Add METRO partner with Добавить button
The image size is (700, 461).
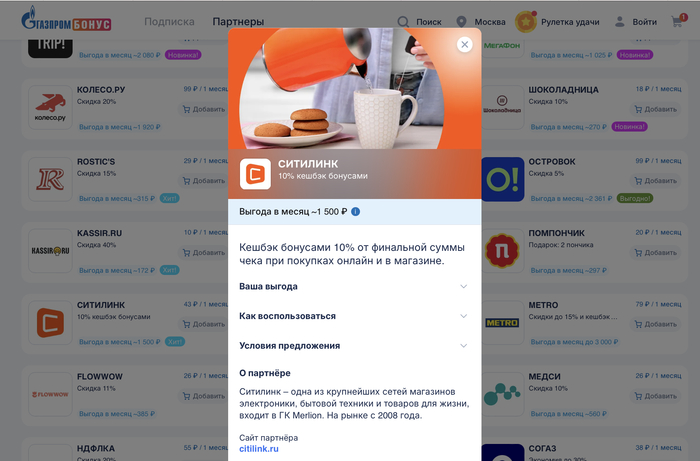tap(656, 324)
